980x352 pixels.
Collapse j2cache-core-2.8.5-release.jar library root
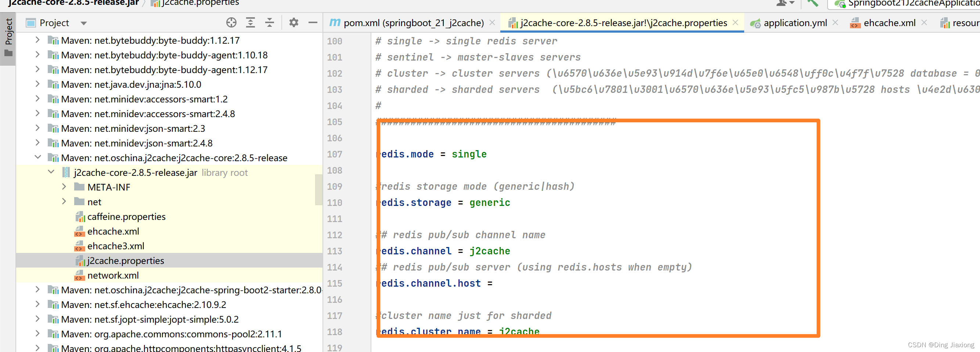(x=51, y=172)
